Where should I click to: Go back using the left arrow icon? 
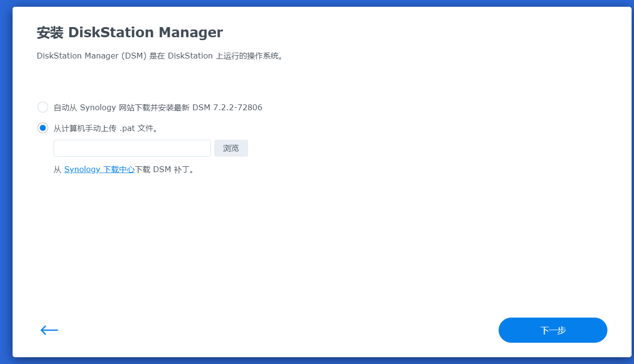49,330
